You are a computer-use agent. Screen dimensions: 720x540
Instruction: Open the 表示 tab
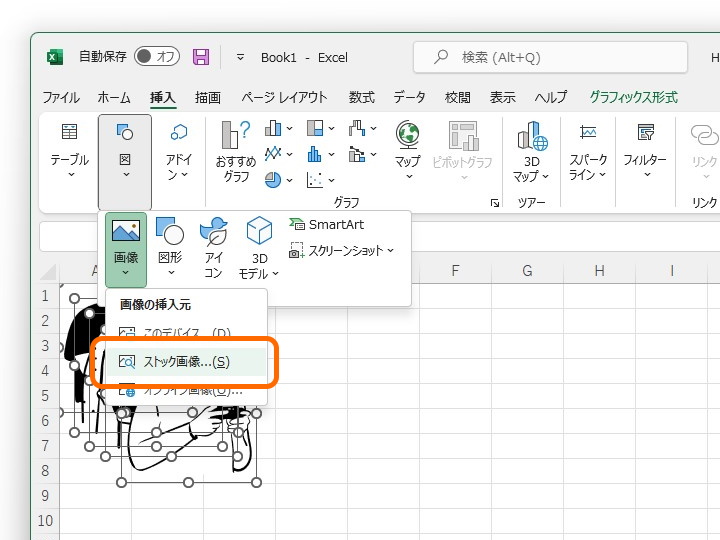click(x=502, y=97)
